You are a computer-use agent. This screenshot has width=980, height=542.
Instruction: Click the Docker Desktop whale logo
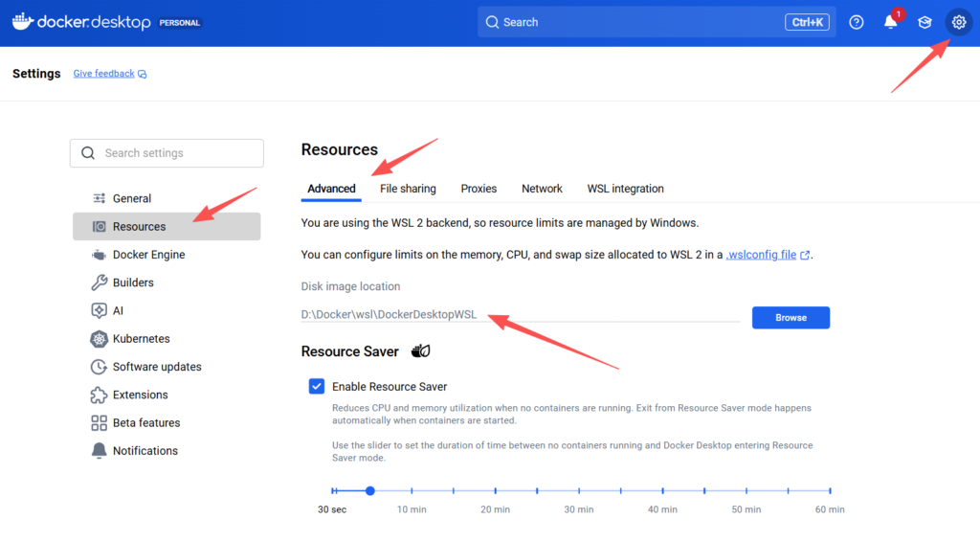coord(23,22)
